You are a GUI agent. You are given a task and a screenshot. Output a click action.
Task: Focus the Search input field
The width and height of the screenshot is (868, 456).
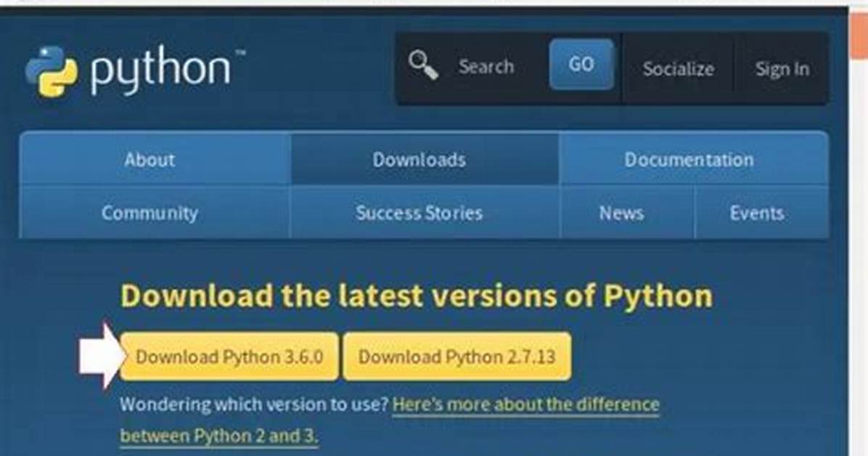click(486, 67)
